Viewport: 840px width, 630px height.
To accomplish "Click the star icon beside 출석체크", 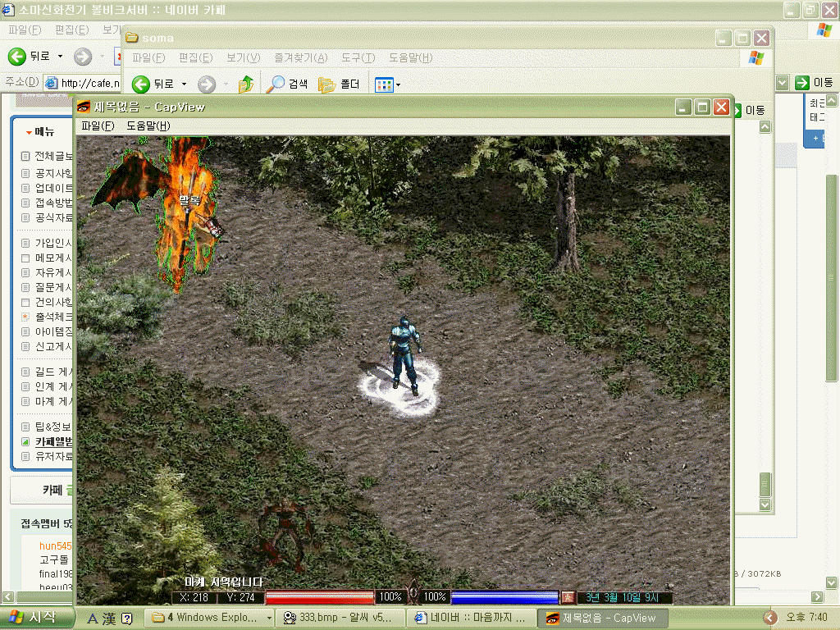I will pyautogui.click(x=25, y=317).
